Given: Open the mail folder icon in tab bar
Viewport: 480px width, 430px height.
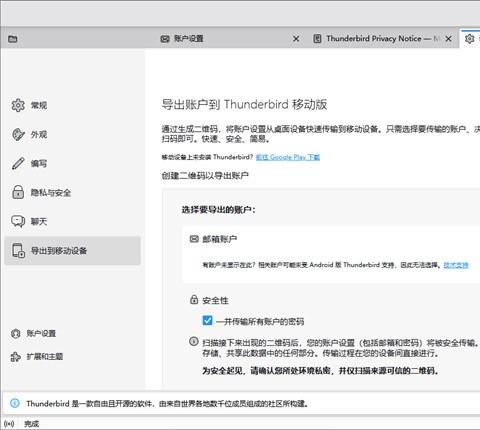Looking at the screenshot, I should click(x=13, y=39).
